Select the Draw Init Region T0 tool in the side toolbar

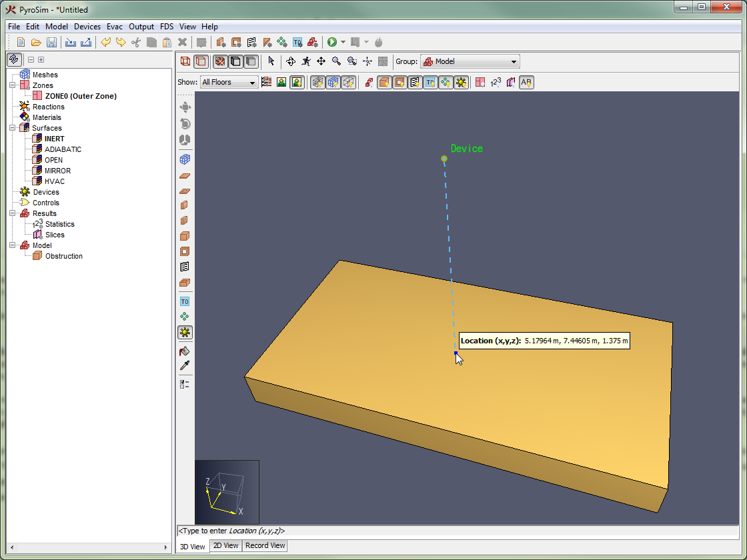point(185,301)
